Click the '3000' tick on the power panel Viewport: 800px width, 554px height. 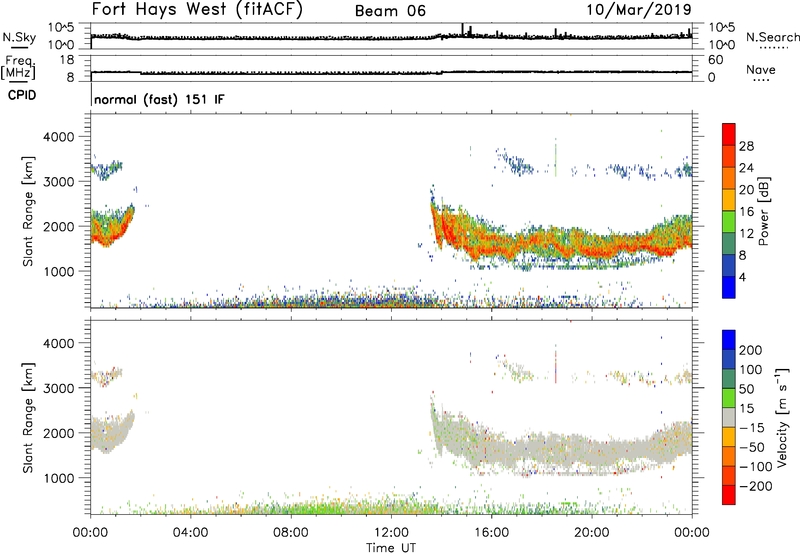[58, 182]
